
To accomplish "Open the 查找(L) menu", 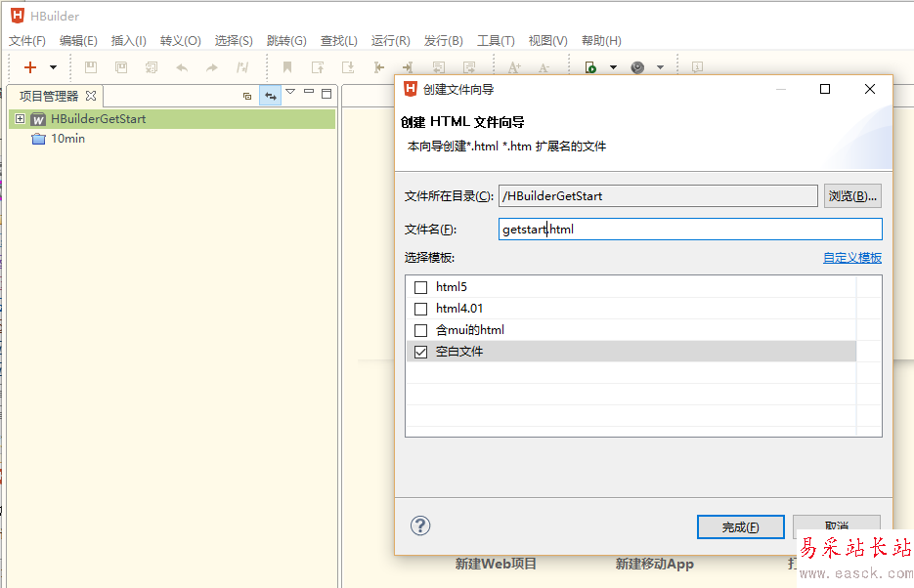I will click(x=338, y=41).
